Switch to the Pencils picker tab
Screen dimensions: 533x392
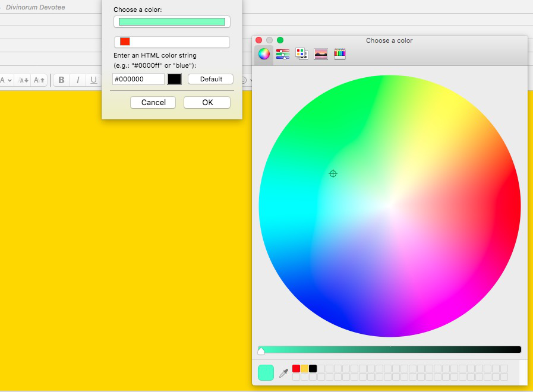point(340,54)
